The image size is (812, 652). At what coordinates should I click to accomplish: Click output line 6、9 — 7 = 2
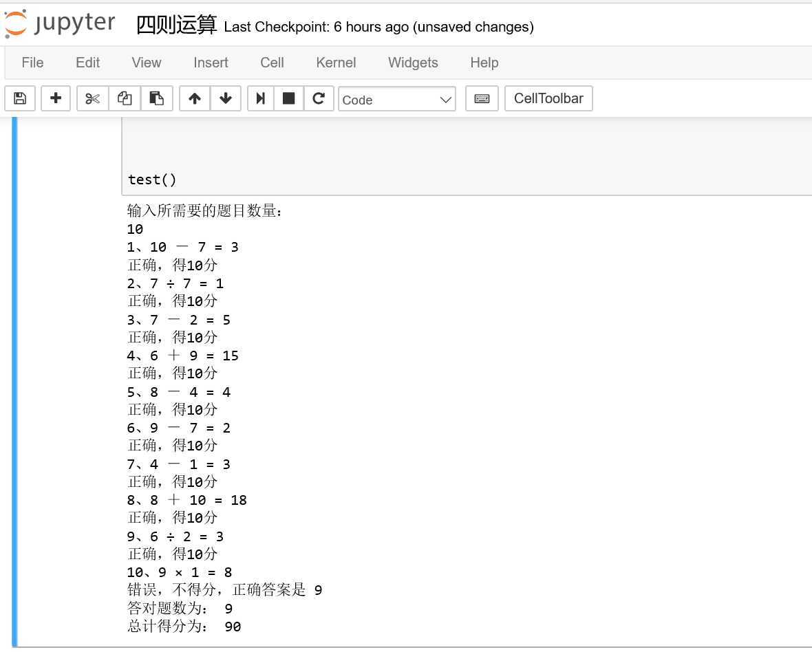[x=179, y=428]
